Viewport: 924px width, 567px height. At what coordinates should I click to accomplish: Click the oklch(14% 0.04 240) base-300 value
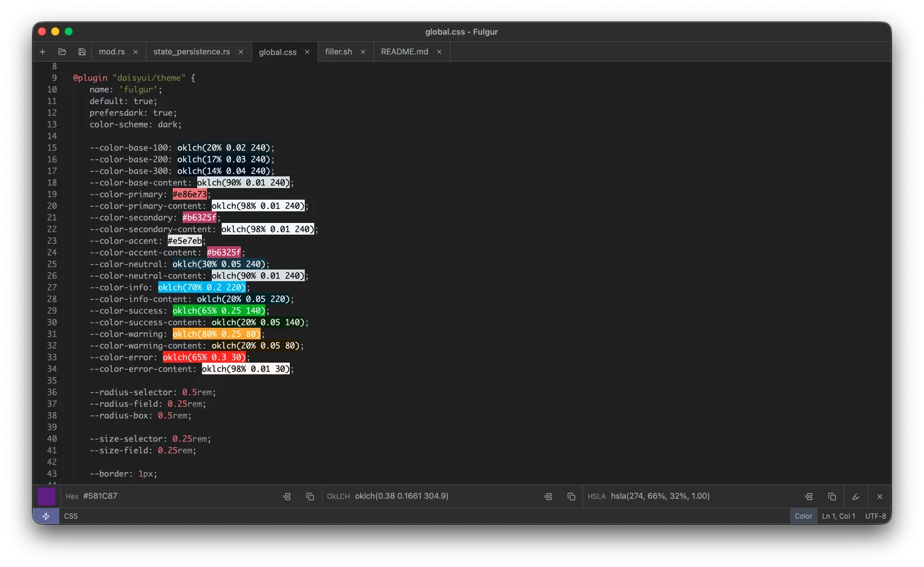point(223,171)
